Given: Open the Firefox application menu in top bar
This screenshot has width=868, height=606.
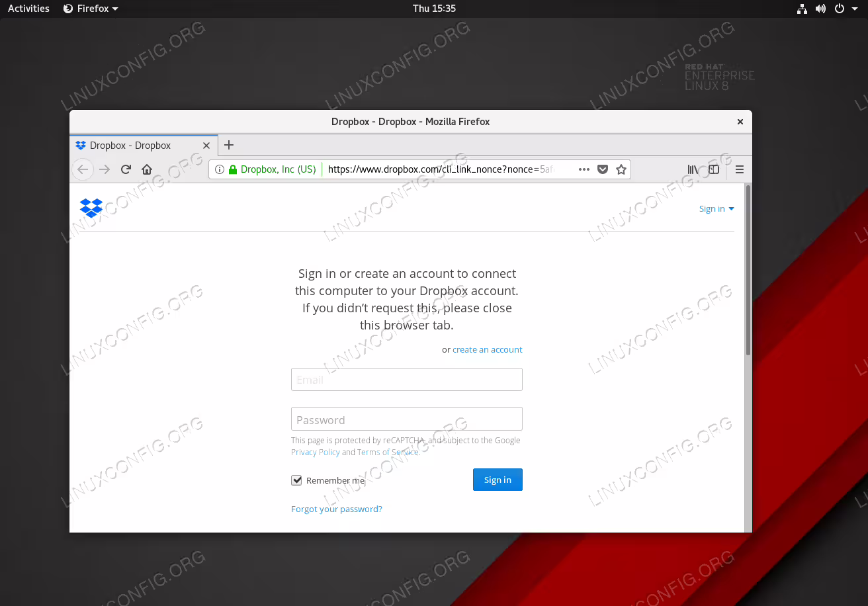Looking at the screenshot, I should coord(91,9).
